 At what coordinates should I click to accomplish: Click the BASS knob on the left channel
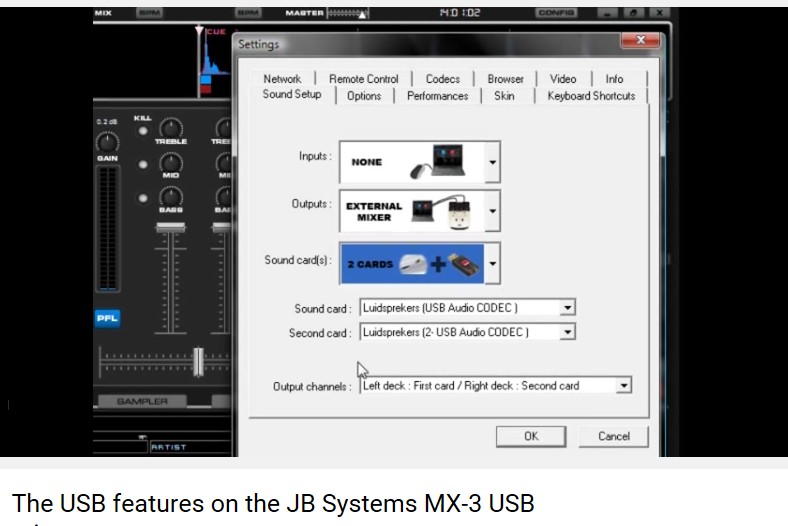[171, 197]
